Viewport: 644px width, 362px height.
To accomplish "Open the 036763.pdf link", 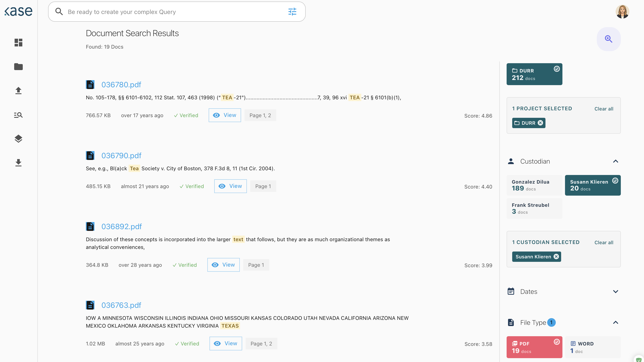I will tap(121, 305).
